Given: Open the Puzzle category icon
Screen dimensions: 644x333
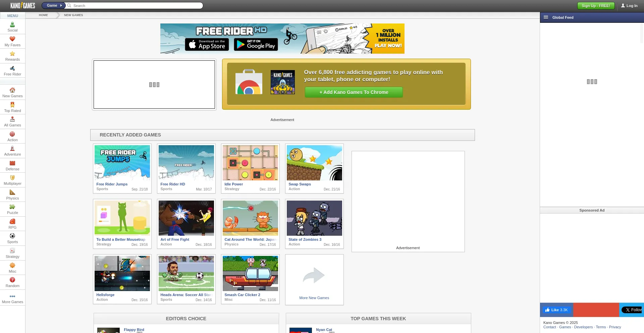Looking at the screenshot, I should tap(12, 207).
